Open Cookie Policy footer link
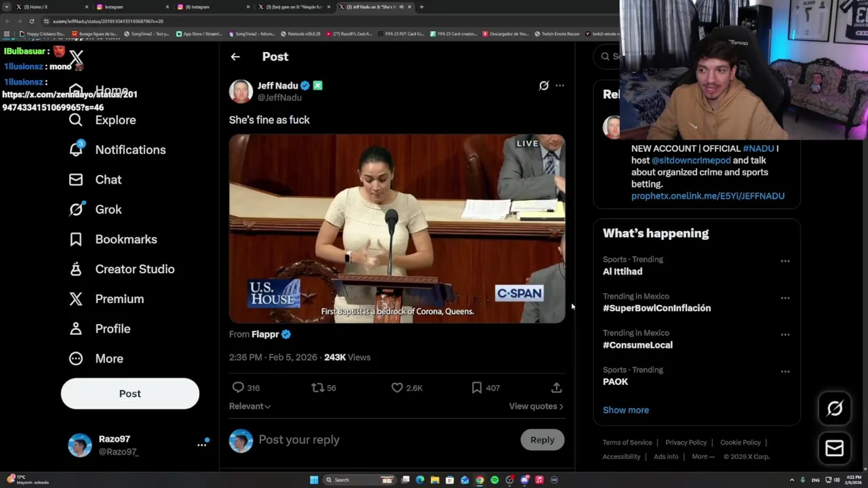868x488 pixels. click(741, 443)
